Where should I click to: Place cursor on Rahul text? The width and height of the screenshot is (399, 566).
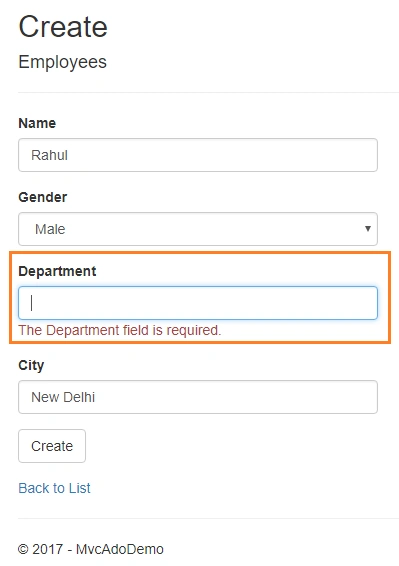point(49,155)
